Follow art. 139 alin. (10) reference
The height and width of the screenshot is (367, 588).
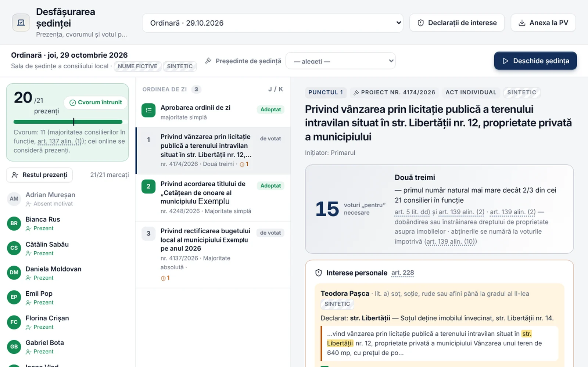pyautogui.click(x=451, y=241)
